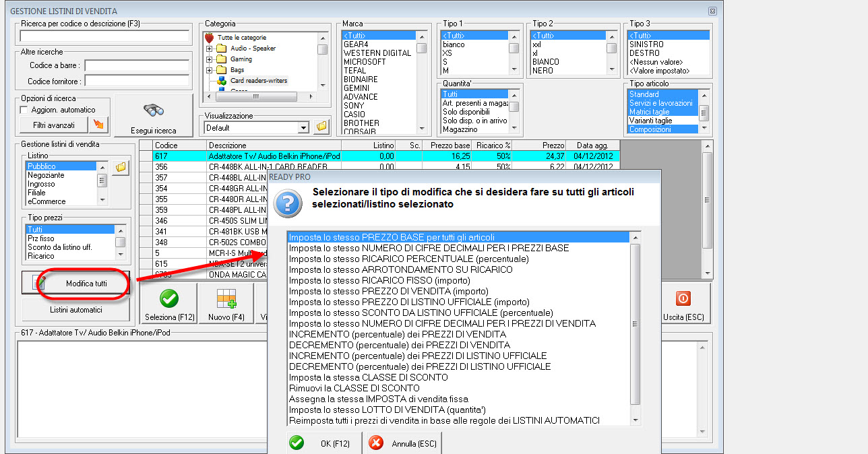Select Rimuovi la CLASSE DI SCONTO
This screenshot has width=868, height=454.
pos(458,388)
